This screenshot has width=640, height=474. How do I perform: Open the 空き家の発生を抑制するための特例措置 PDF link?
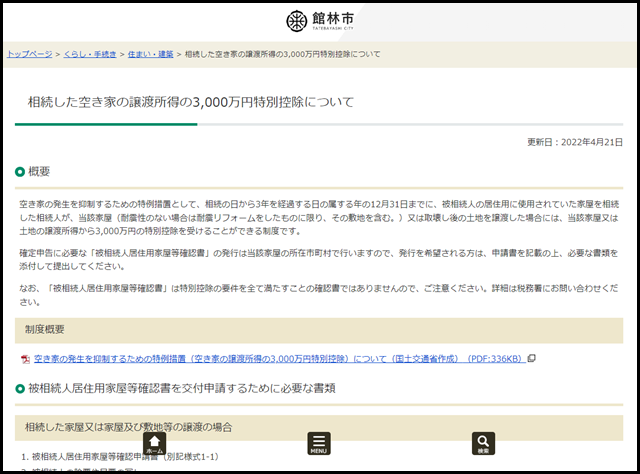coord(280,359)
